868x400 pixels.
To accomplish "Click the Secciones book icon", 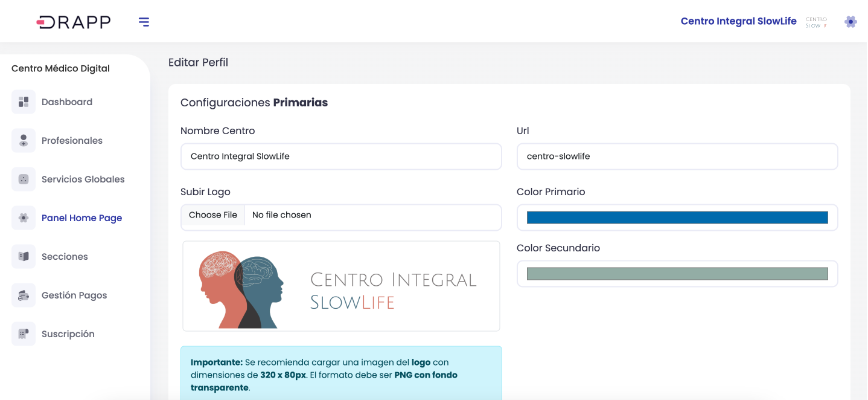I will coord(24,257).
